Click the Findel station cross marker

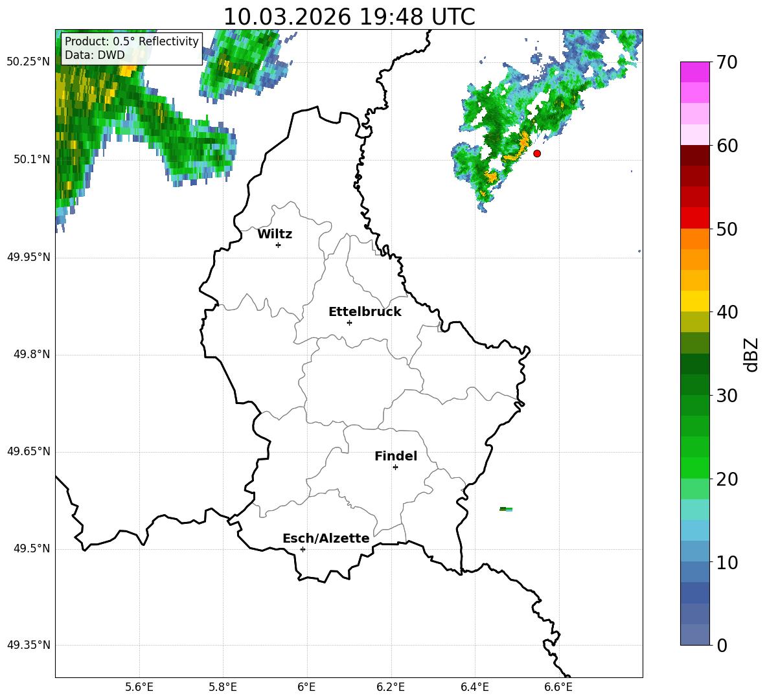point(395,468)
